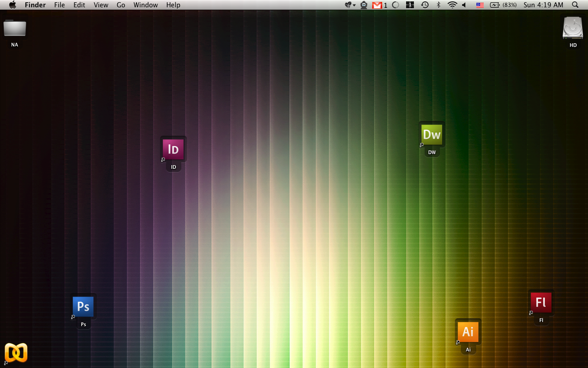Image resolution: width=588 pixels, height=368 pixels.
Task: Click the owl-like menu bar icon
Action: pos(364,5)
